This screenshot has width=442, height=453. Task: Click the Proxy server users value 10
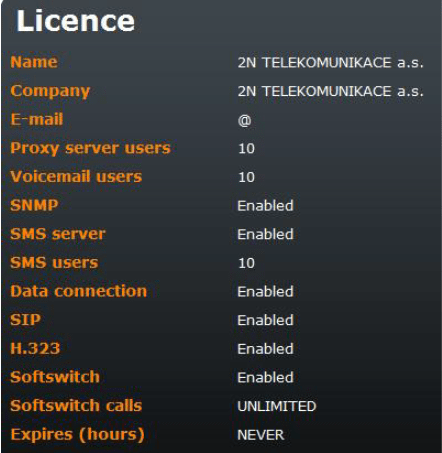point(246,149)
